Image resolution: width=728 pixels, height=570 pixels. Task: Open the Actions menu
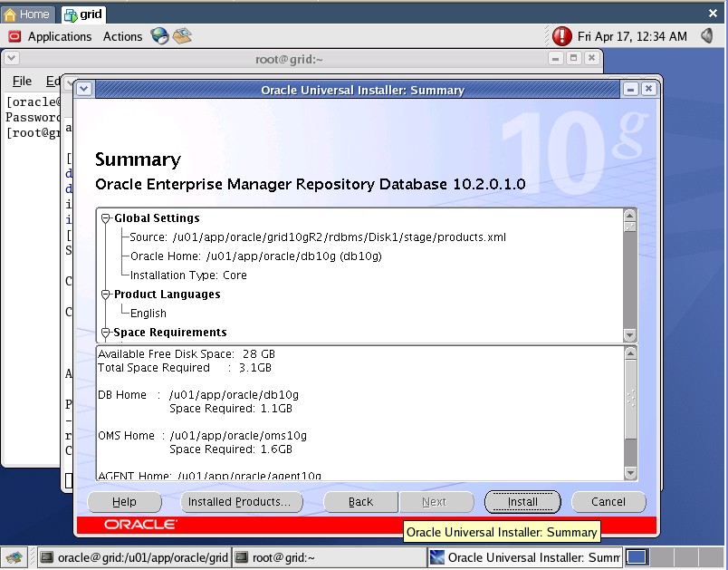(122, 36)
